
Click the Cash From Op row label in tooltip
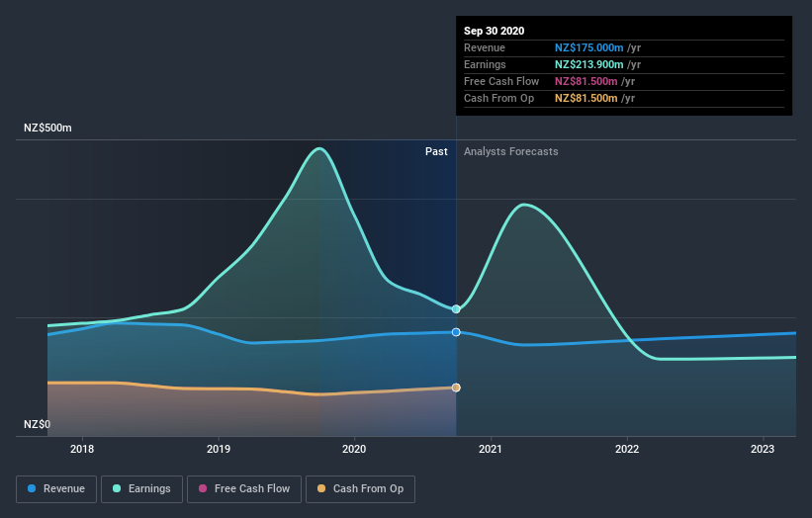pyautogui.click(x=498, y=98)
